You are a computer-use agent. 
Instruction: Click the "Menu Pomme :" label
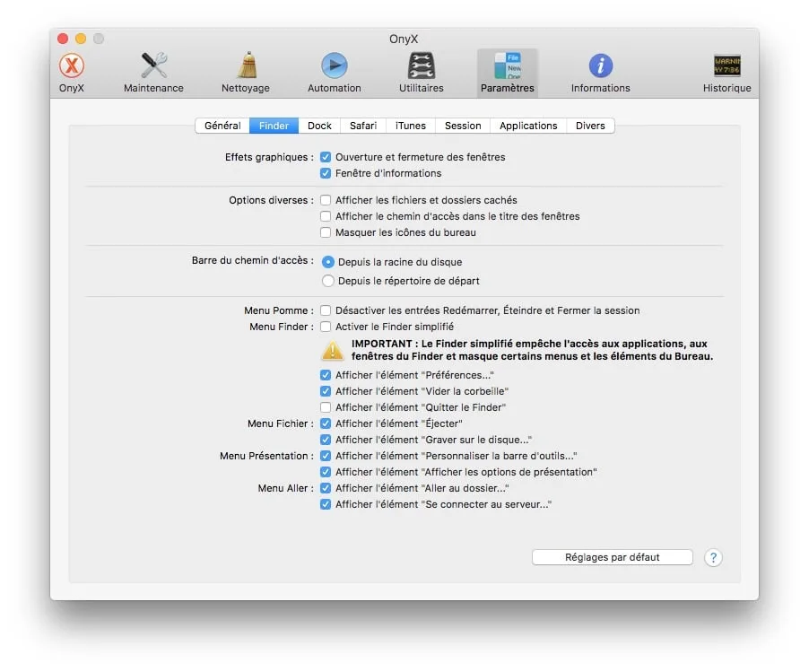[279, 310]
